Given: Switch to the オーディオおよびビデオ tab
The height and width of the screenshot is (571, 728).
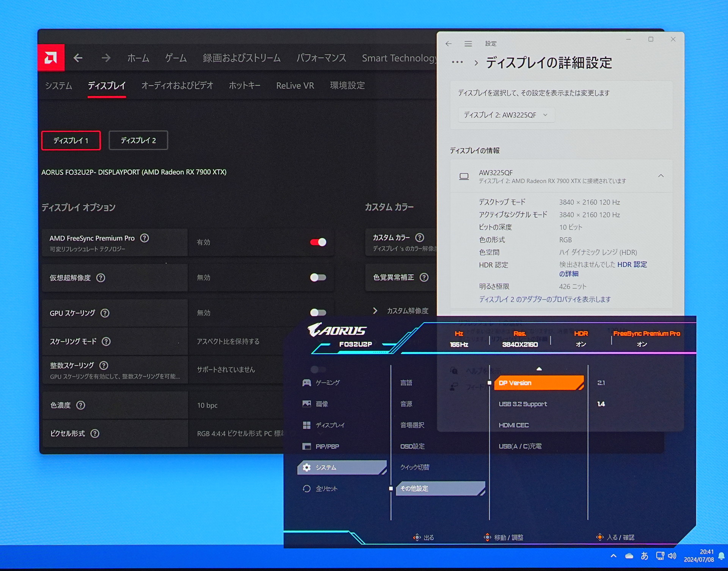Looking at the screenshot, I should pyautogui.click(x=177, y=86).
